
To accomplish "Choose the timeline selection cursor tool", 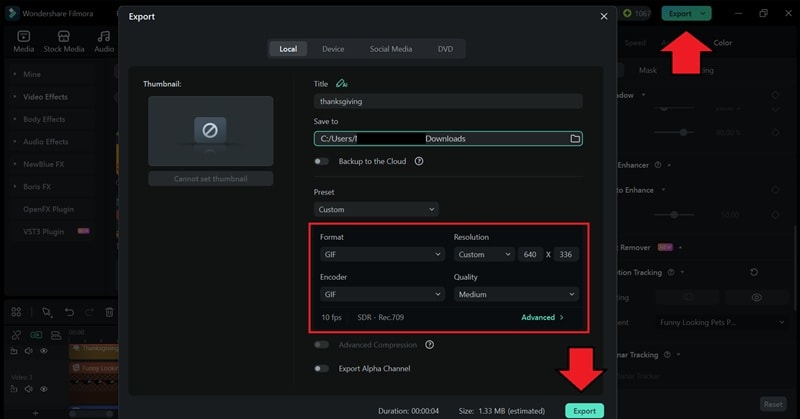I will click(x=47, y=312).
